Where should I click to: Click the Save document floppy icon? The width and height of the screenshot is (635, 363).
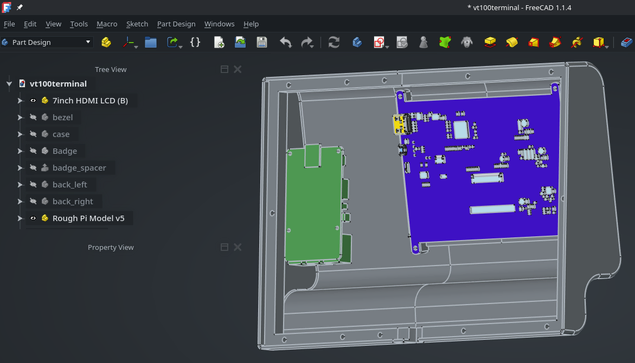262,42
